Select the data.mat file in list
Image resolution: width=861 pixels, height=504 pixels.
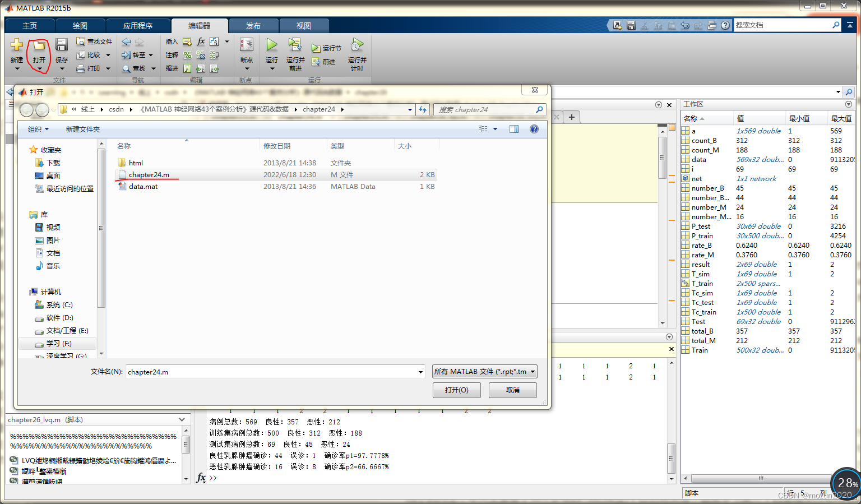point(276,187)
